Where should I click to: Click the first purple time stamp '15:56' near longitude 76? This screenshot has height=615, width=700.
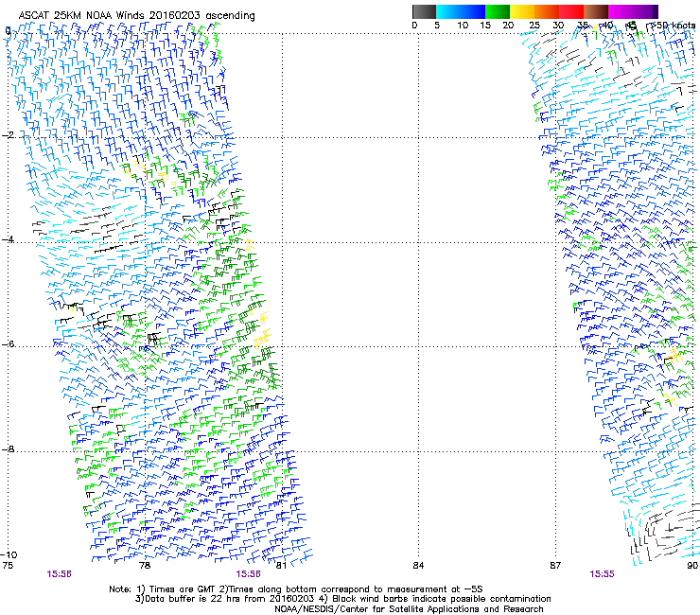[x=59, y=574]
